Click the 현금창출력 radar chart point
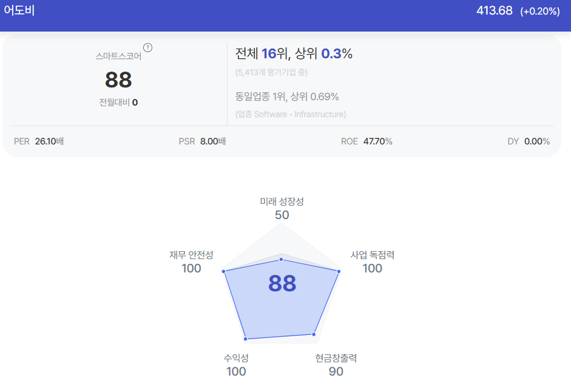This screenshot has width=571, height=392. point(314,334)
